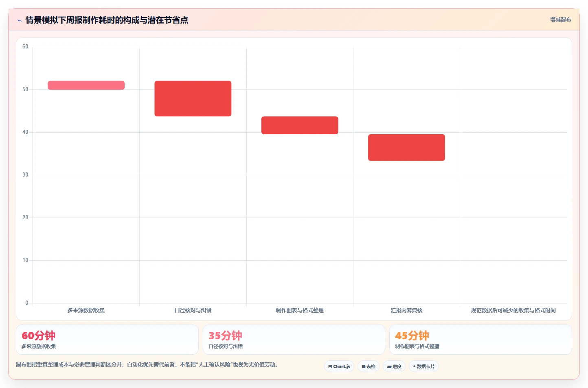The image size is (588, 388).
Task: Click the y-axis value 0
Action: coord(27,303)
